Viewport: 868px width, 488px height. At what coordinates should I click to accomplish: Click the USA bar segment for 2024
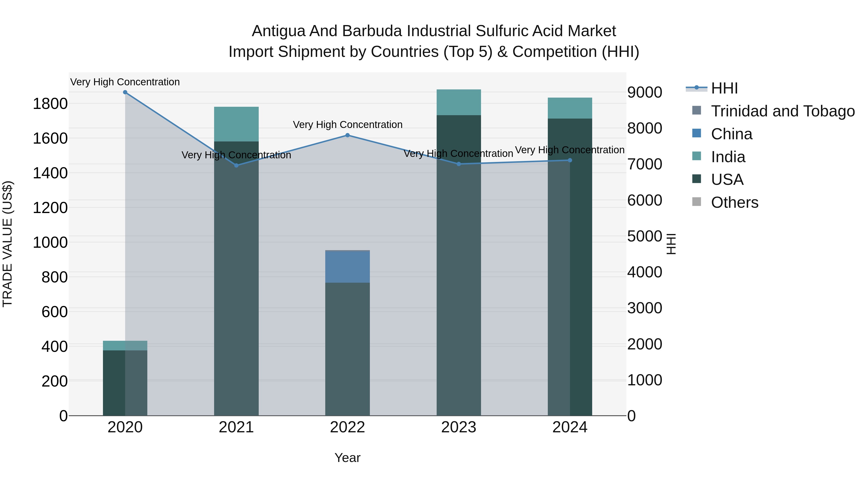pyautogui.click(x=570, y=267)
